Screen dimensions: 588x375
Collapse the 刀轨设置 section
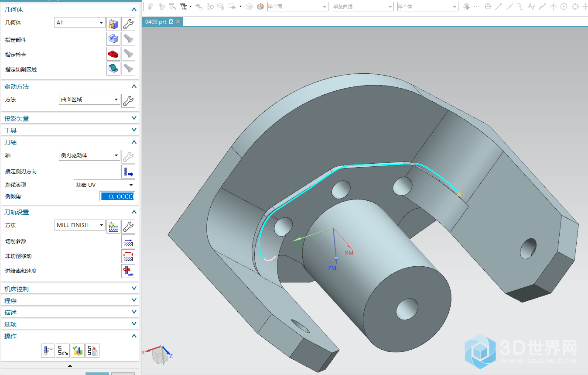pos(134,212)
